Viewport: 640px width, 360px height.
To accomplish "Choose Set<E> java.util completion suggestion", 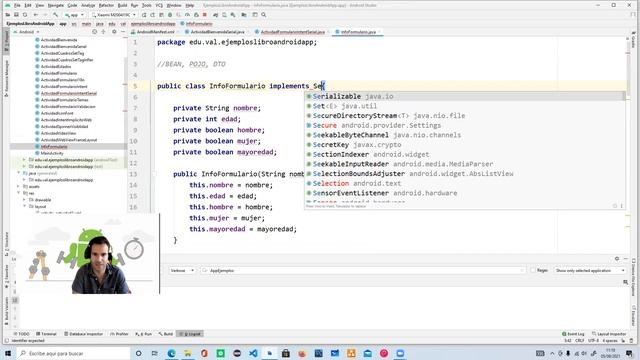I will tap(464, 106).
